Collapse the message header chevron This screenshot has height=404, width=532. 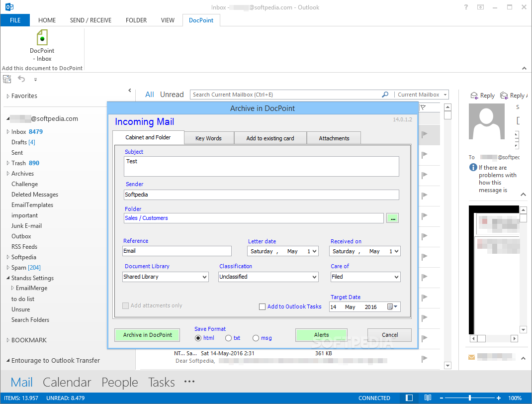pyautogui.click(x=523, y=195)
